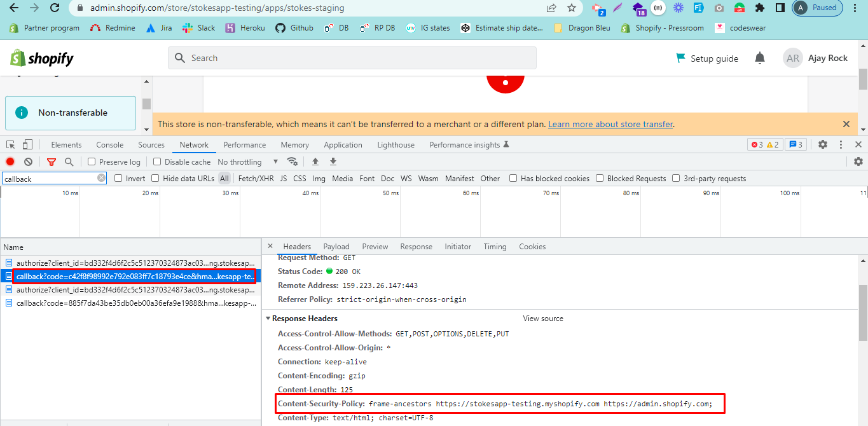
Task: Click the export HAR download arrow
Action: pos(333,161)
